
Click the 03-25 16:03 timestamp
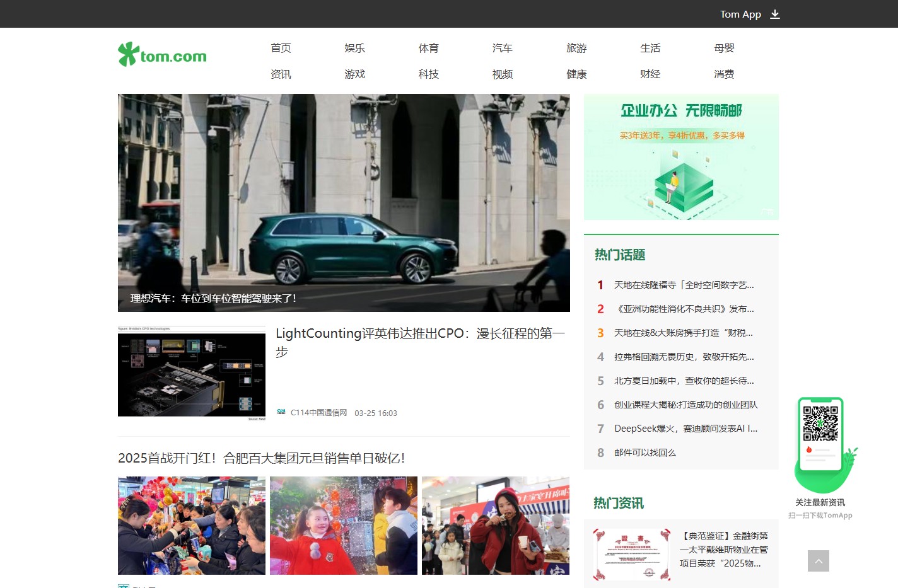pyautogui.click(x=376, y=413)
